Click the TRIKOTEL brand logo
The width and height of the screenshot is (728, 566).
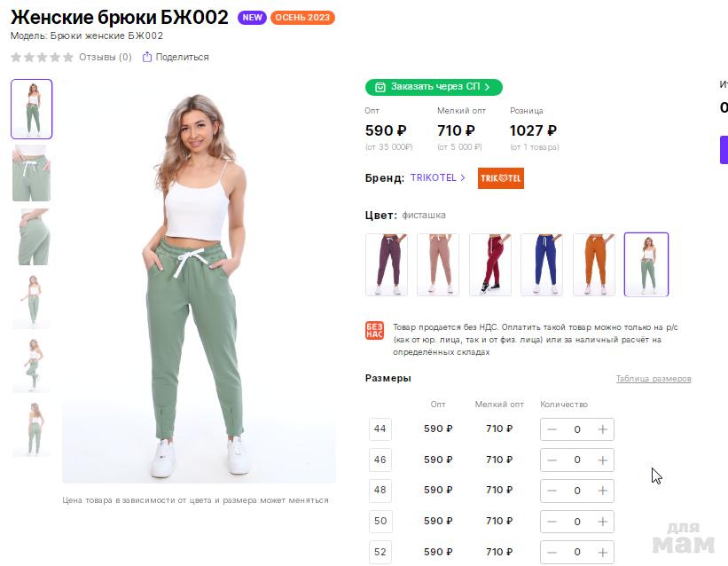click(x=501, y=178)
